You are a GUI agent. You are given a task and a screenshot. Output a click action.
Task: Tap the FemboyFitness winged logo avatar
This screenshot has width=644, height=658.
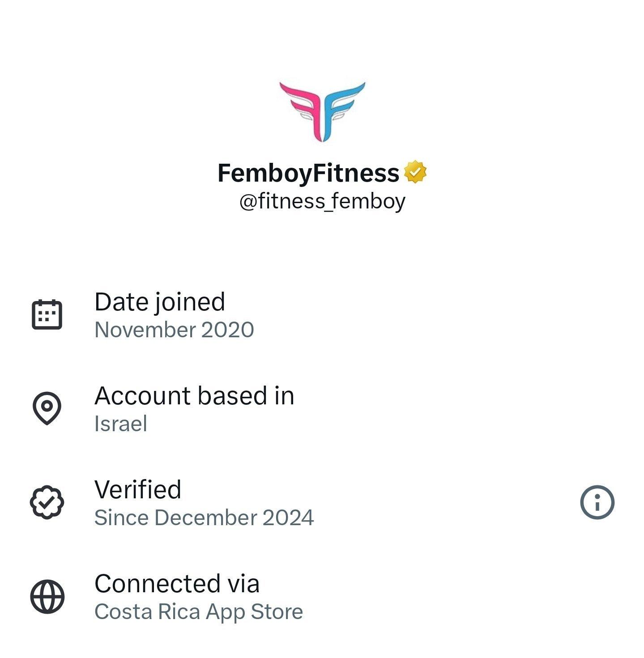[322, 112]
